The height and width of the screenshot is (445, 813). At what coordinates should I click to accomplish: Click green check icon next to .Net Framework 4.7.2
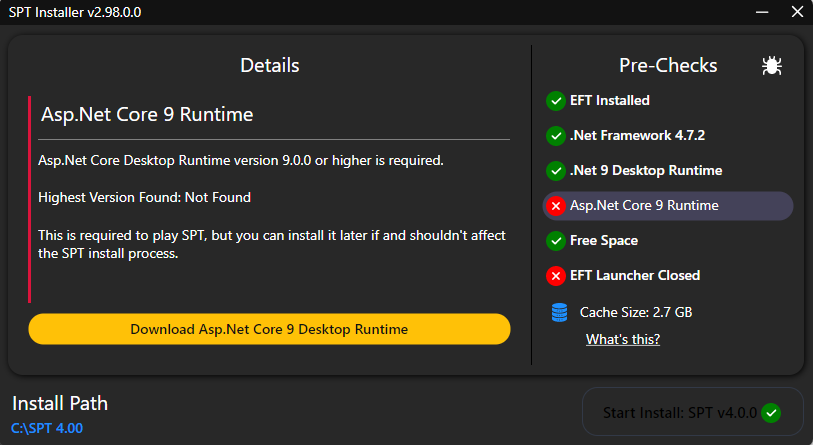(555, 135)
